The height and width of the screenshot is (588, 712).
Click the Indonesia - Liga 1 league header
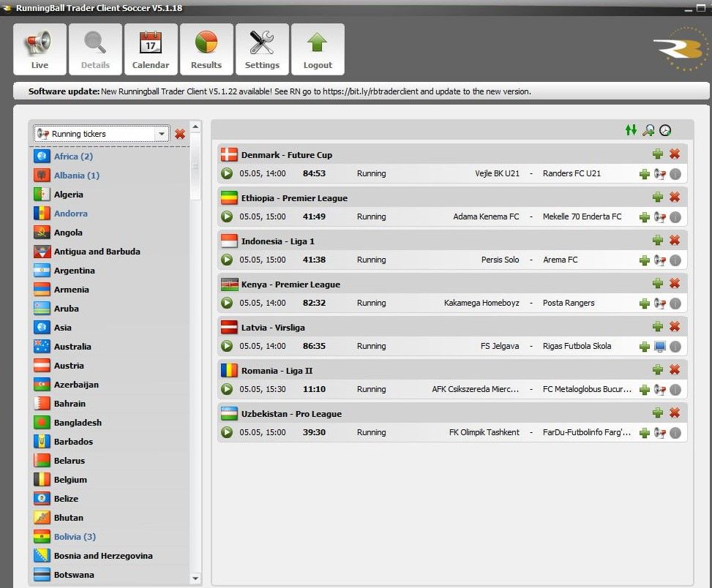click(x=451, y=241)
